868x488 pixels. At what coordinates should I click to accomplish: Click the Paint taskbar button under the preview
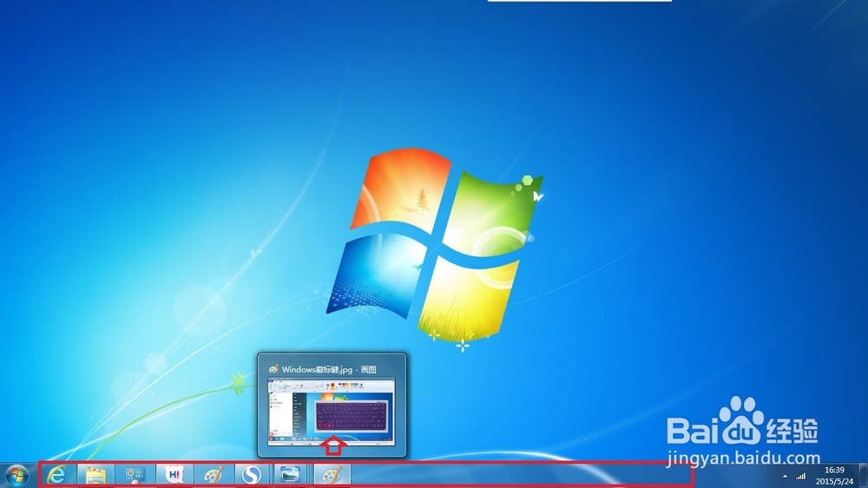tap(332, 475)
